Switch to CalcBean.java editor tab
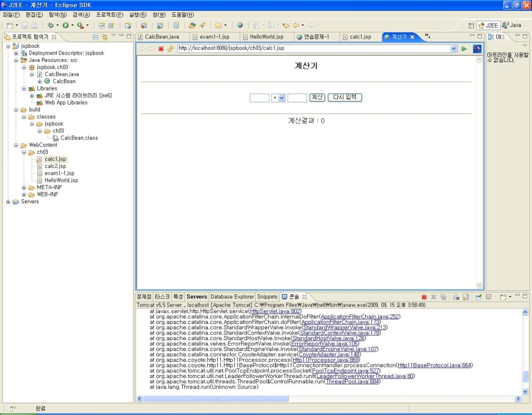The image size is (532, 415). [x=162, y=37]
